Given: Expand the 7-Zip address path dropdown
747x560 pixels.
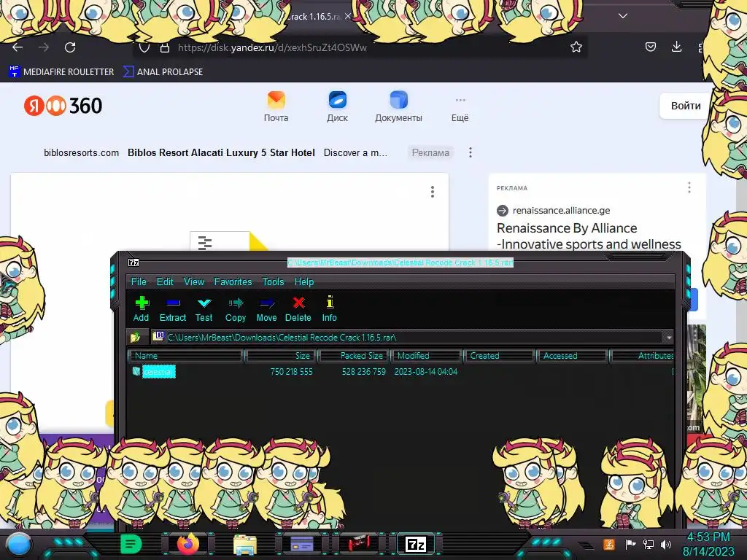Looking at the screenshot, I should point(669,337).
